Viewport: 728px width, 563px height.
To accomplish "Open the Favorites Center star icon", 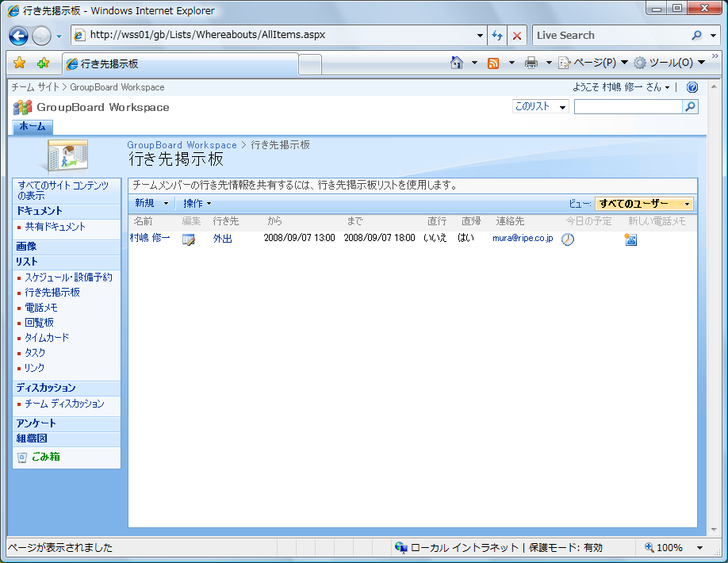I will click(20, 63).
